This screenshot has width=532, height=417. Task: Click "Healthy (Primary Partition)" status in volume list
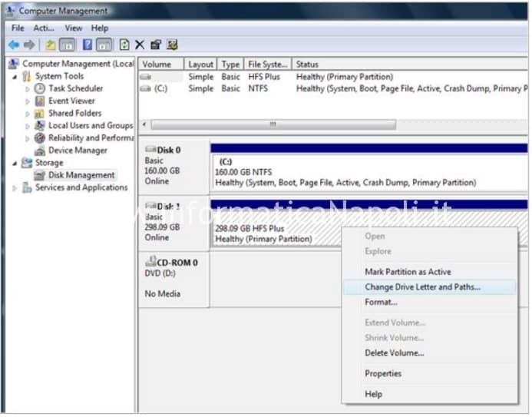(345, 77)
